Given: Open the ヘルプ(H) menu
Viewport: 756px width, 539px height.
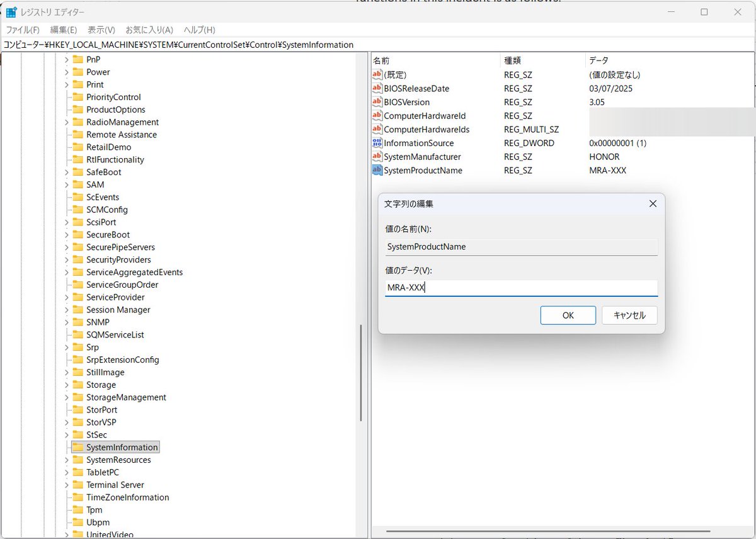Looking at the screenshot, I should point(199,30).
